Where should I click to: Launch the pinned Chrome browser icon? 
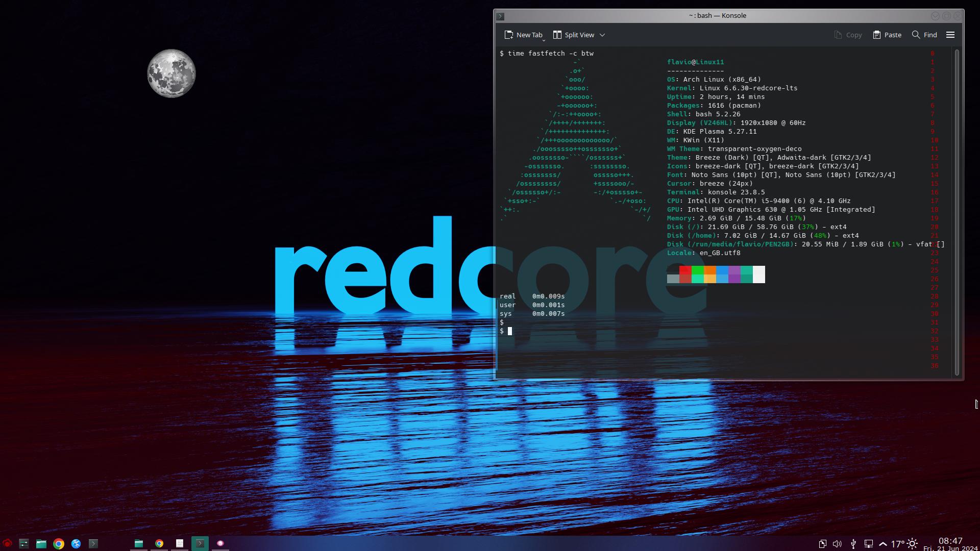(59, 543)
